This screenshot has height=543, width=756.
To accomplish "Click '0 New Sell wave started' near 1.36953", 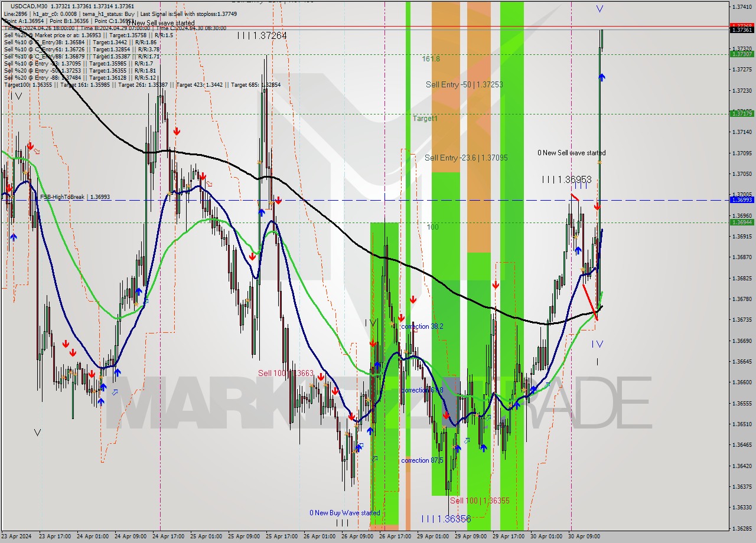I will point(571,153).
